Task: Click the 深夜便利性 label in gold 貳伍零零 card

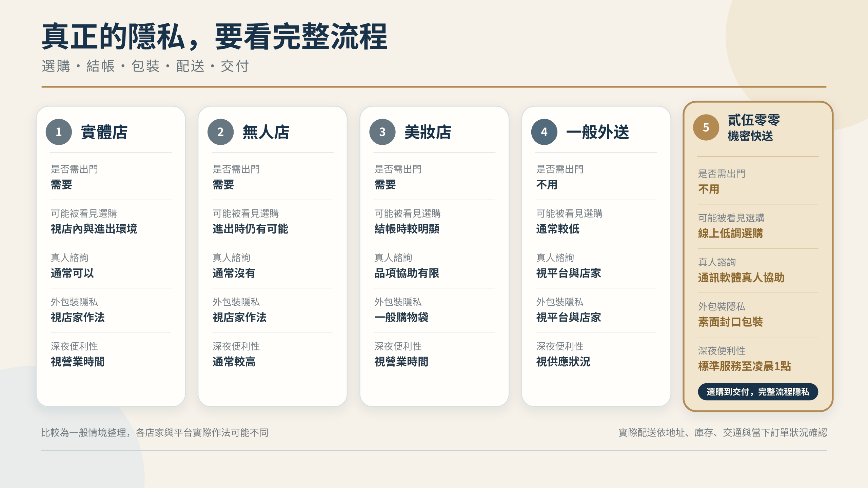Action: click(x=722, y=351)
